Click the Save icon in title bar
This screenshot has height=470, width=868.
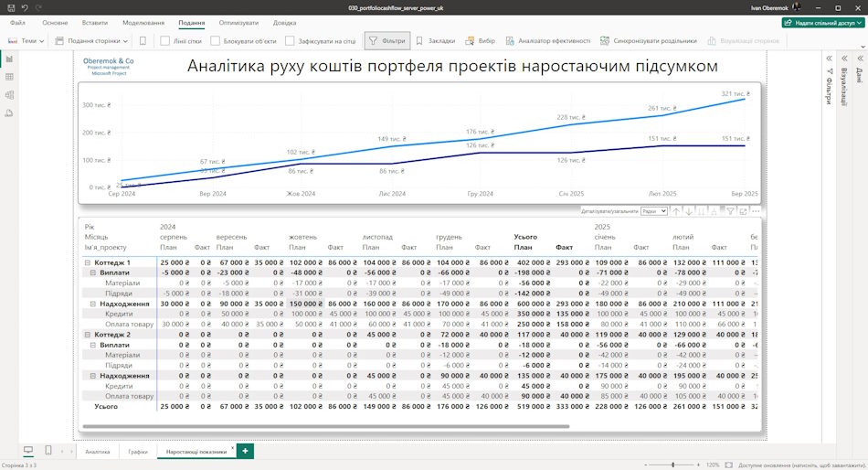11,7
